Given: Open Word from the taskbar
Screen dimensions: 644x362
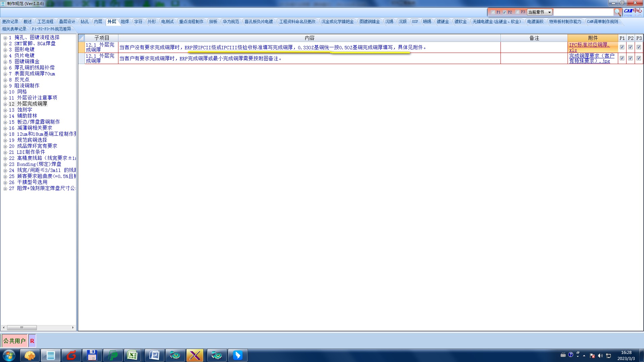Looking at the screenshot, I should point(155,355).
